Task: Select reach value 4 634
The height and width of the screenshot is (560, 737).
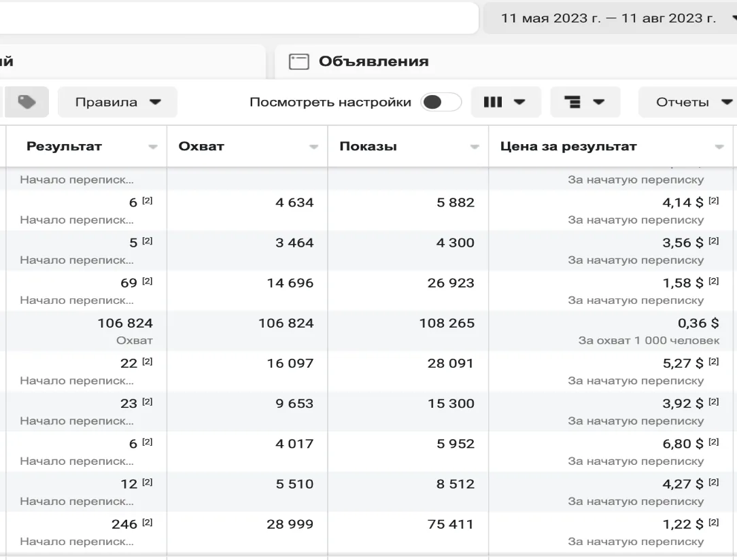Action: click(x=294, y=203)
